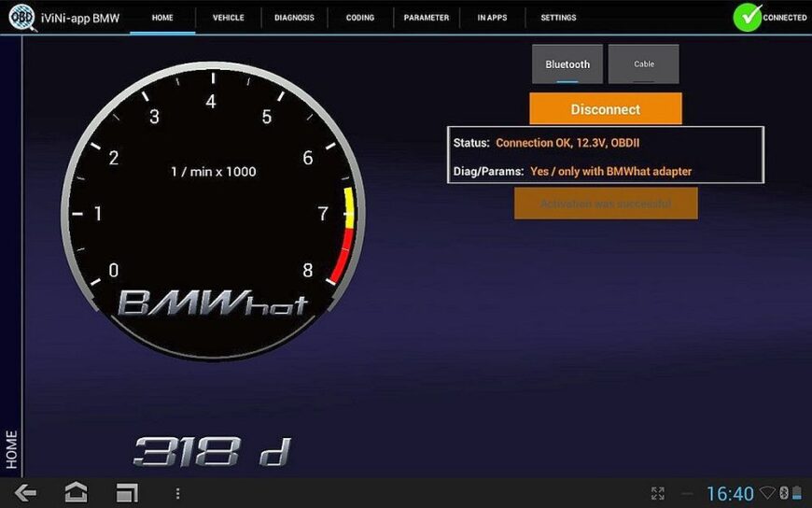Open the PARAMETER tab
Screen dimensions: 812x508
point(426,18)
